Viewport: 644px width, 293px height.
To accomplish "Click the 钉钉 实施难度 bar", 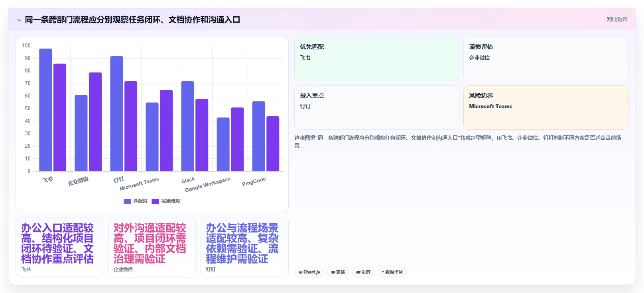I will (x=131, y=126).
